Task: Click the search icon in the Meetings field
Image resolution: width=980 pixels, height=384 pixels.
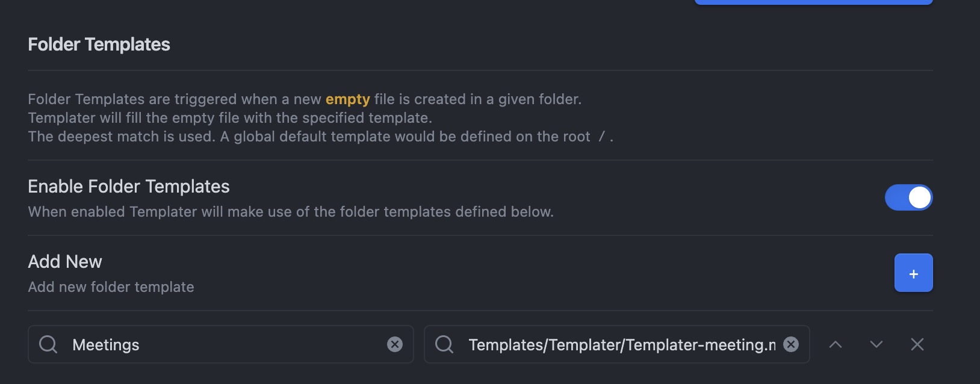Action: pos(48,344)
